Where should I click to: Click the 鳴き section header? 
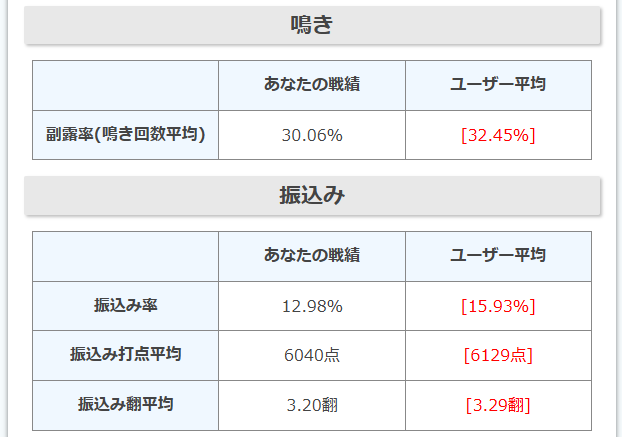[x=311, y=25]
